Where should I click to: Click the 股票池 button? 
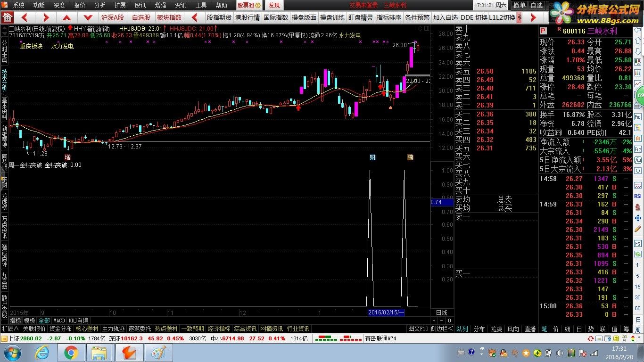click(x=248, y=5)
